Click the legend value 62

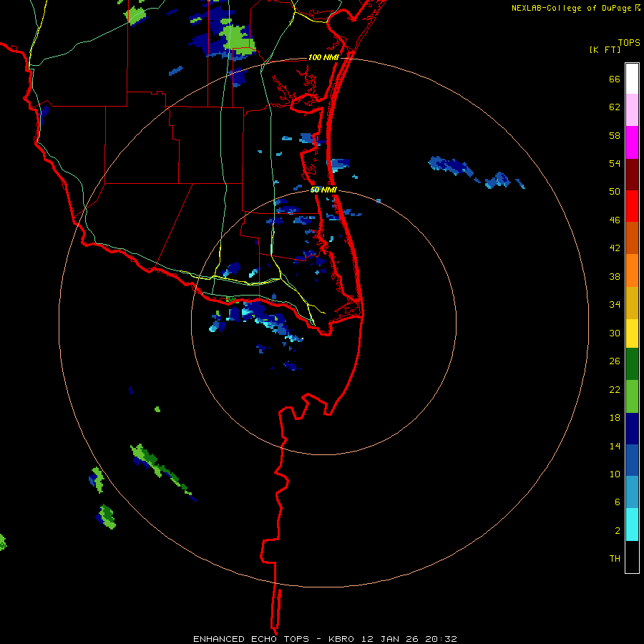coord(615,107)
